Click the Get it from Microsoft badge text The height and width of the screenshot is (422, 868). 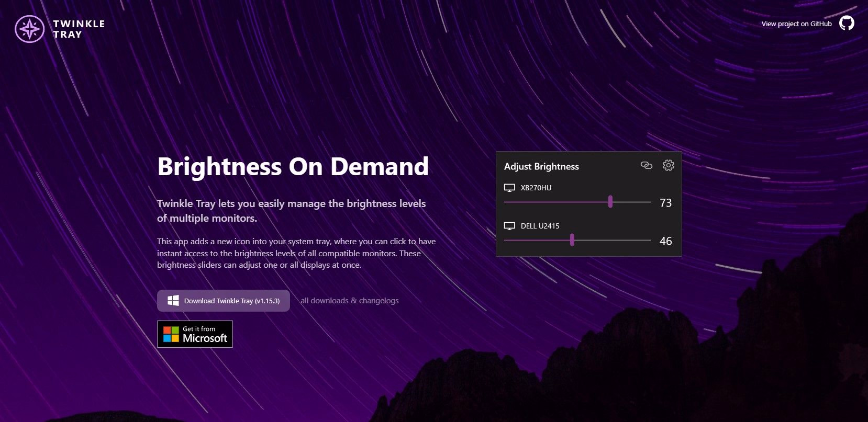click(205, 335)
